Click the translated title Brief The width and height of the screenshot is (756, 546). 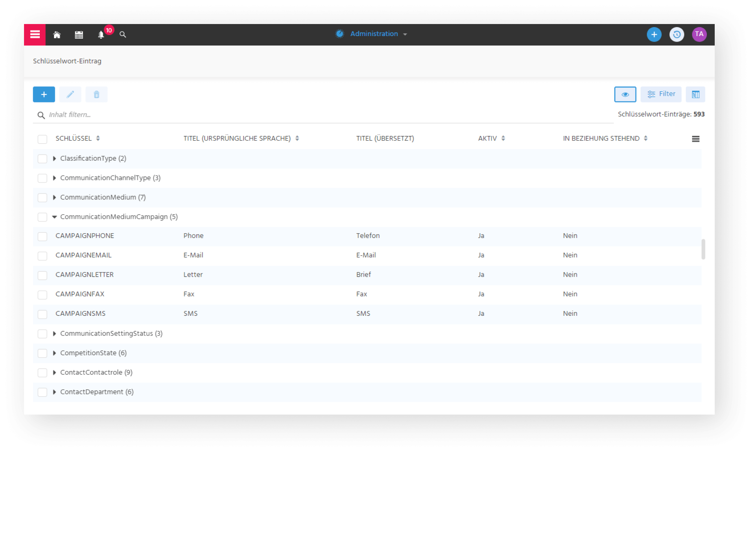[x=363, y=275]
